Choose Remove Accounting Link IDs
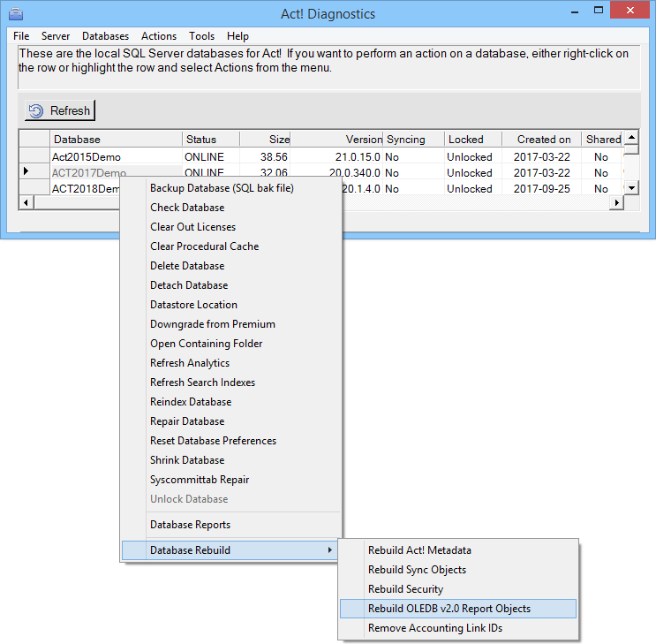Viewport: 656px width, 644px height. tap(458, 628)
